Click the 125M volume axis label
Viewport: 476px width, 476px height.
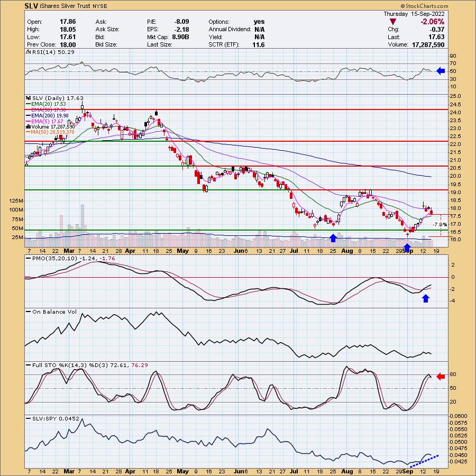(17, 201)
